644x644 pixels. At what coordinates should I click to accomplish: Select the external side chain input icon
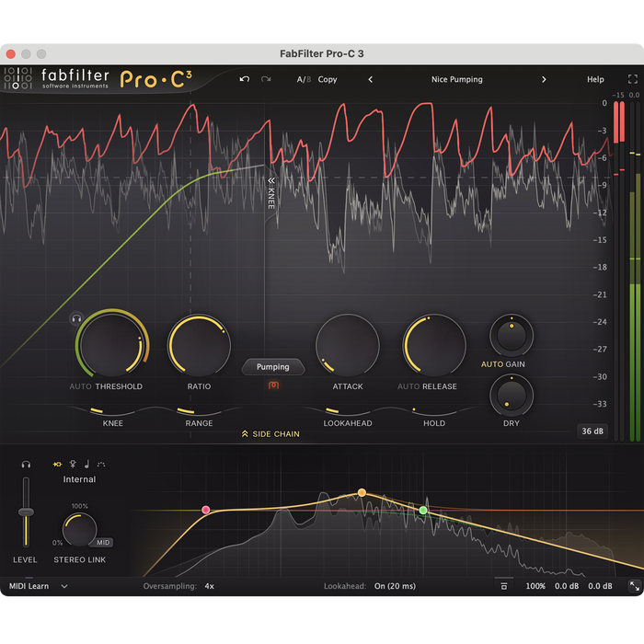73,464
